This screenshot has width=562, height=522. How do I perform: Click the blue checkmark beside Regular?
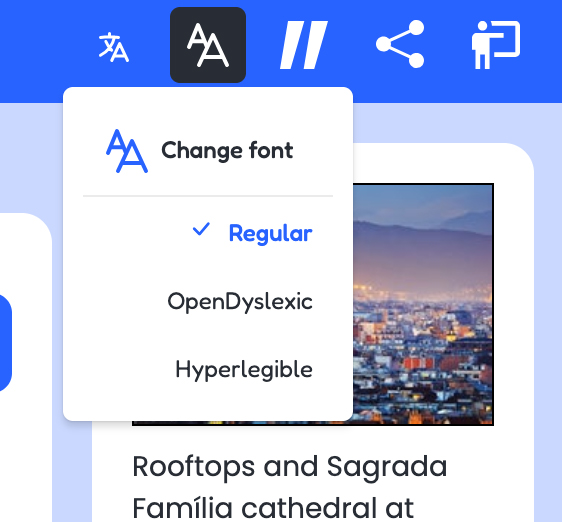click(201, 229)
